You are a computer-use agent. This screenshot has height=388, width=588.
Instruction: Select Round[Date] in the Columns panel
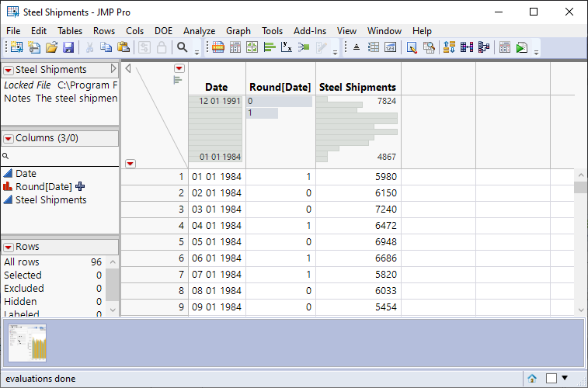43,186
